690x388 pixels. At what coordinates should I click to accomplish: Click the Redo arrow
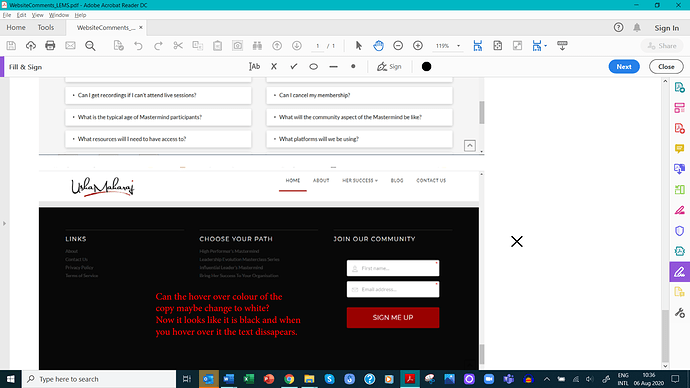(158, 46)
